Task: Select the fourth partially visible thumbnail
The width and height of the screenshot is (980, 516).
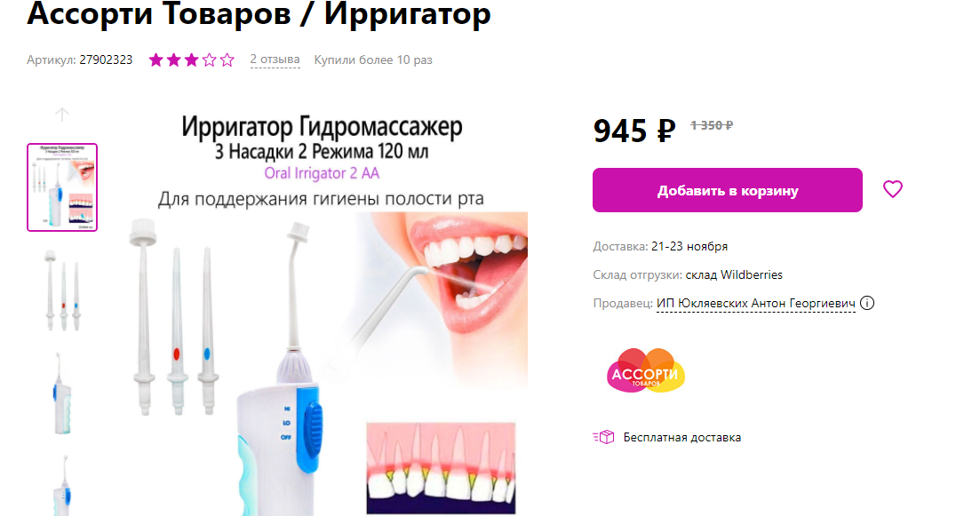Action: (62, 485)
